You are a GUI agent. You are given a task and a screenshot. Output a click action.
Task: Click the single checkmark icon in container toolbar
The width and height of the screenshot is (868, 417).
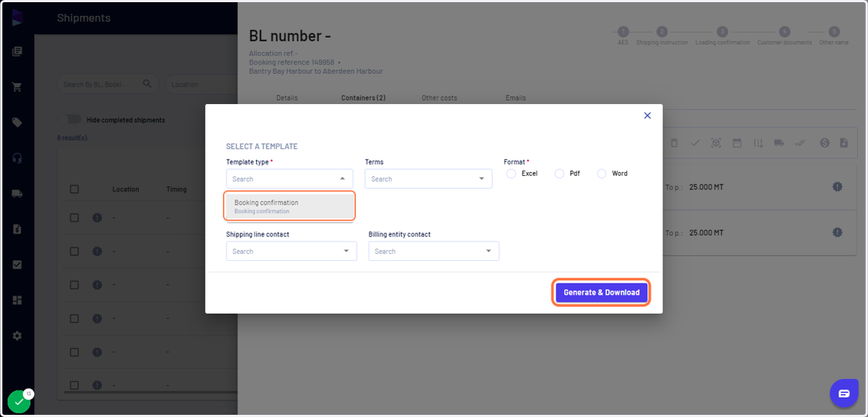(695, 143)
